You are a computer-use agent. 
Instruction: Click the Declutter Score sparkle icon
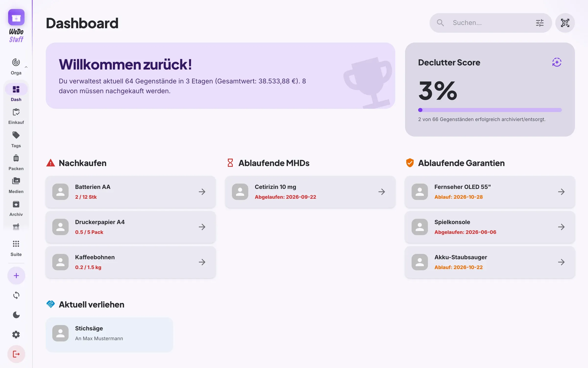coord(557,62)
